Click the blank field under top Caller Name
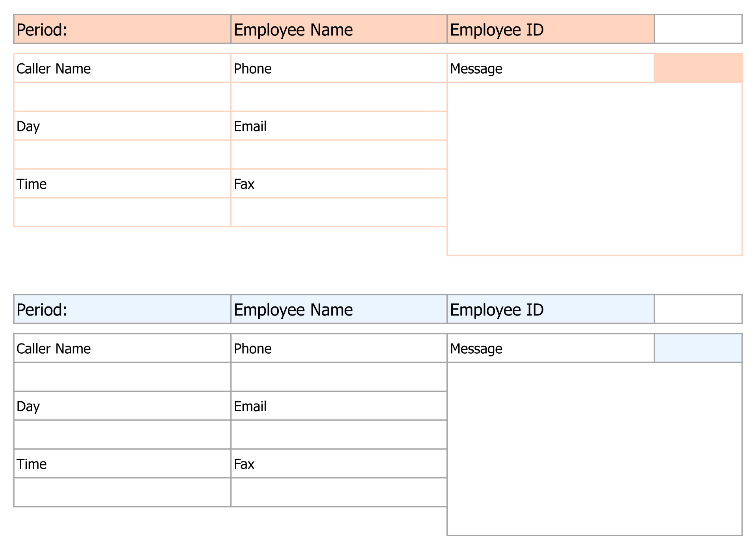This screenshot has height=550, width=756. (x=122, y=97)
